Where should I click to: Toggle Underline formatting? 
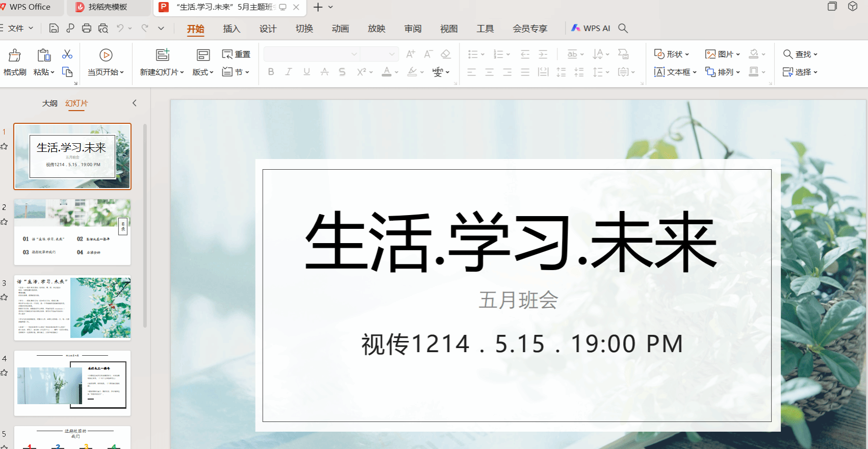pos(307,72)
